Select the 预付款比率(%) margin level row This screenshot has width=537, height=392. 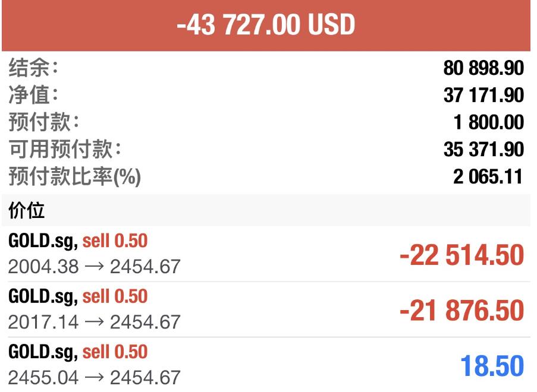pyautogui.click(x=266, y=176)
